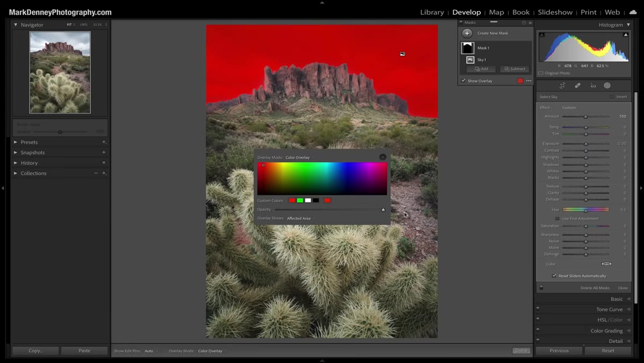
Task: Click the mask pin on the sky
Action: click(x=402, y=54)
